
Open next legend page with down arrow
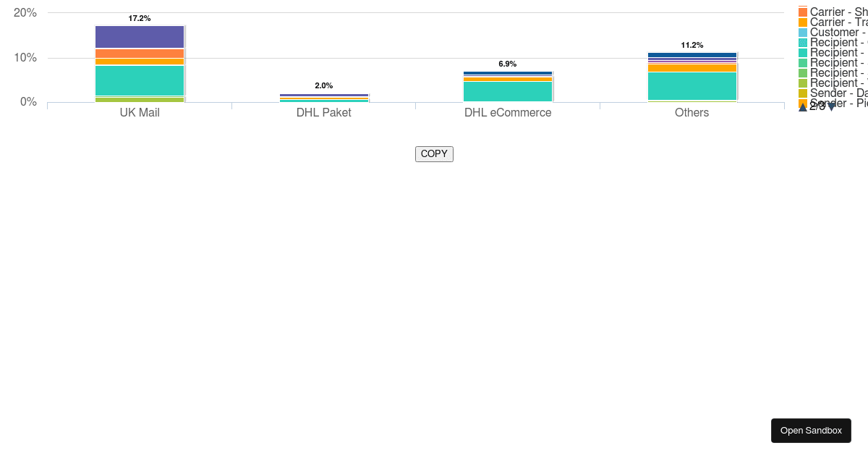(830, 106)
